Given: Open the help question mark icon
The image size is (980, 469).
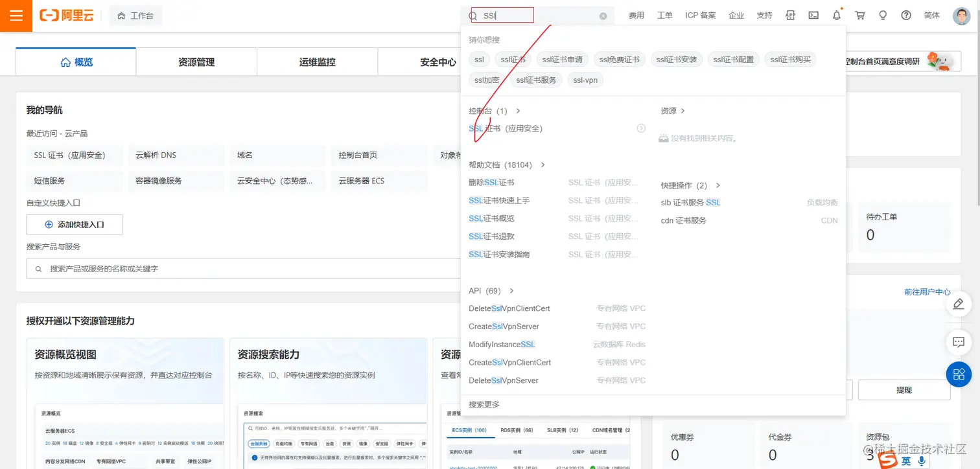Looking at the screenshot, I should coord(906,16).
